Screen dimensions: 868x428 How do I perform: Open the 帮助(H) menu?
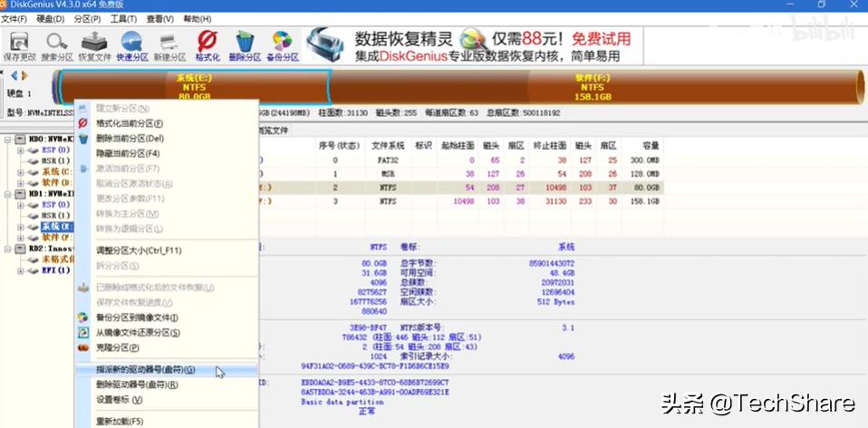(x=198, y=19)
